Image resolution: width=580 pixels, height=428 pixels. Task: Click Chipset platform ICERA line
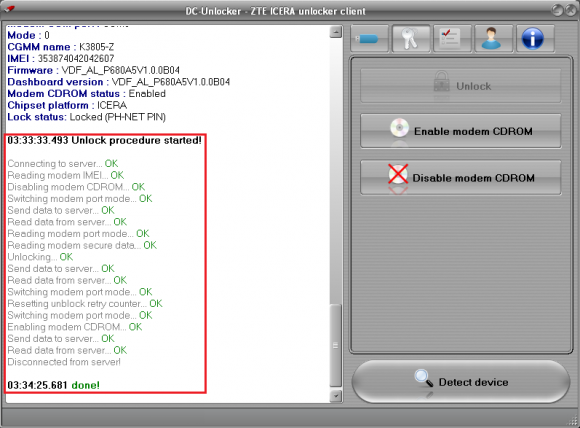[67, 105]
